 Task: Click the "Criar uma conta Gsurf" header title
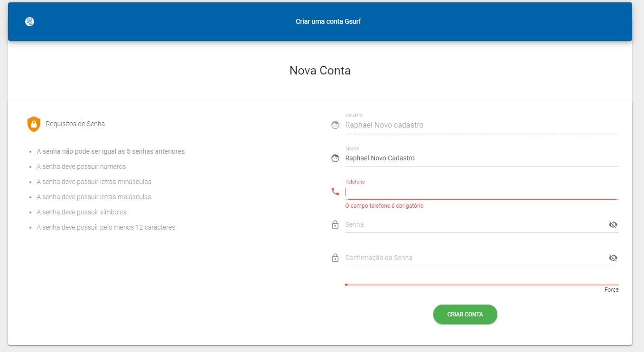pyautogui.click(x=328, y=21)
